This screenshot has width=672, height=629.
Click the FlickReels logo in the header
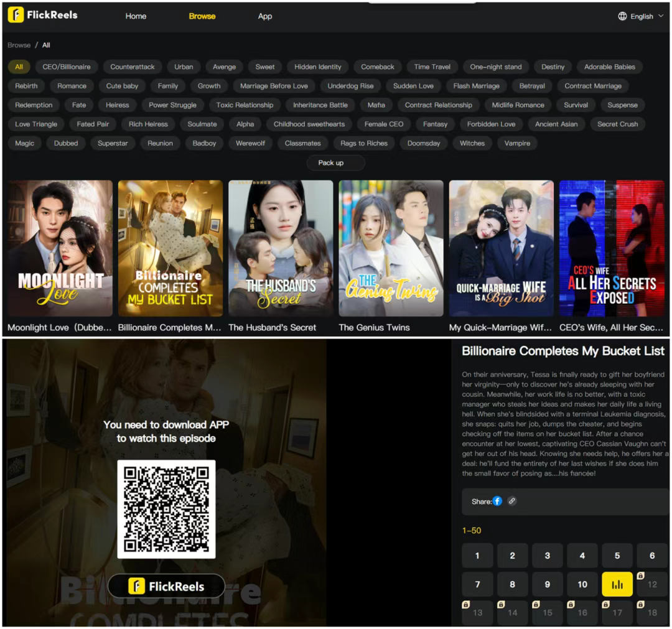pos(43,15)
